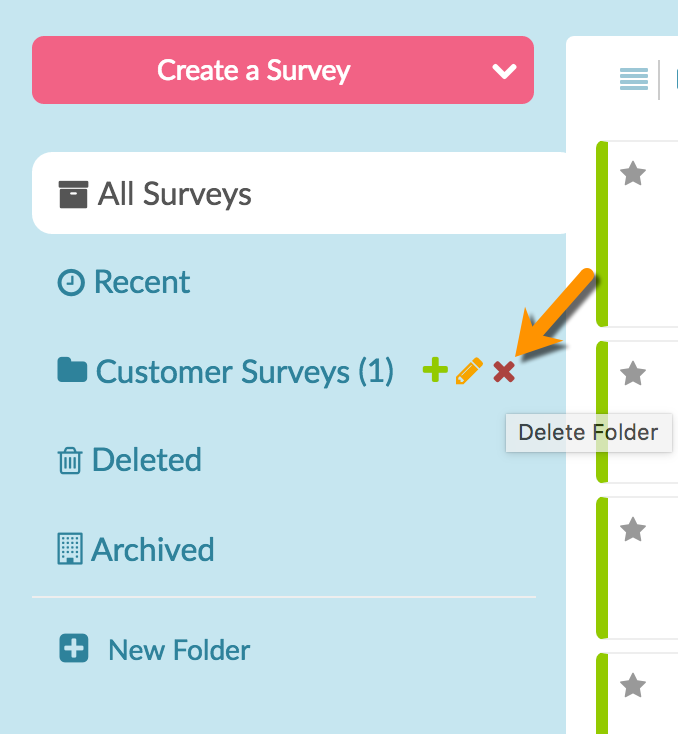Click the Archived building icon

[x=70, y=549]
